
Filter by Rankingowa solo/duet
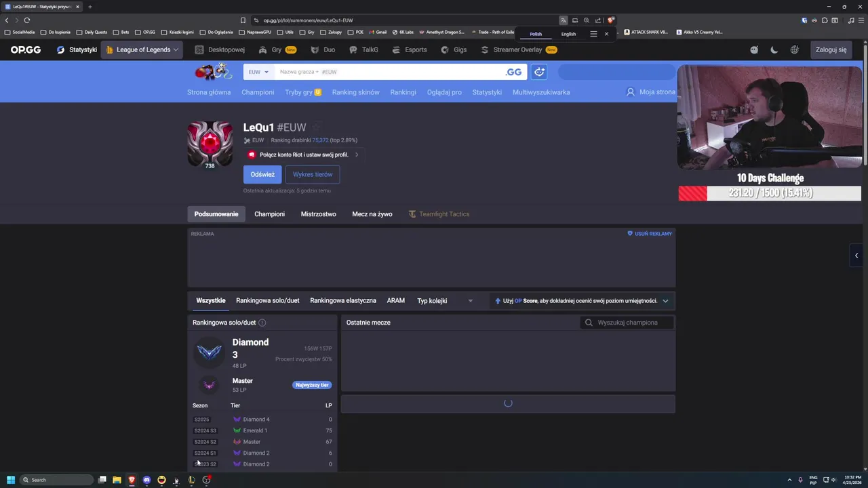pyautogui.click(x=267, y=300)
